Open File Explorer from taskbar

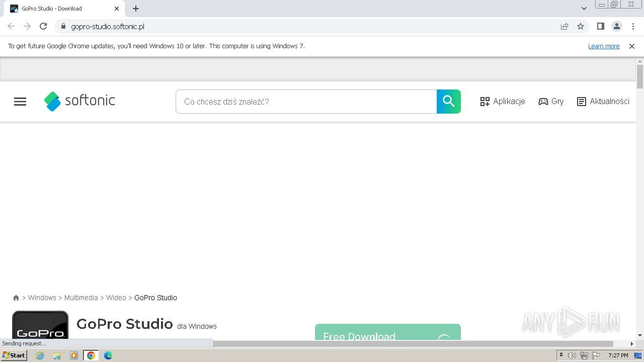coord(57,355)
